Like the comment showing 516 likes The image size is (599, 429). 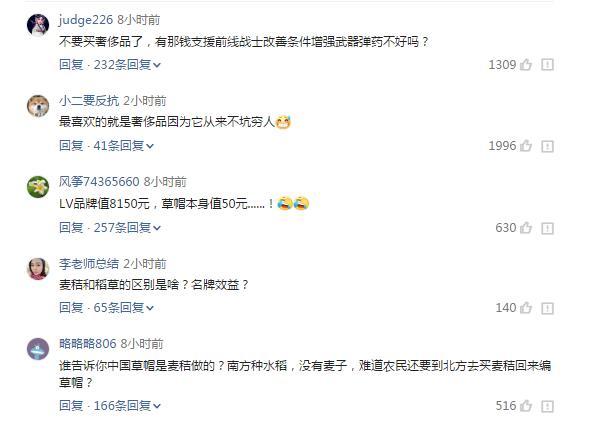pyautogui.click(x=526, y=405)
